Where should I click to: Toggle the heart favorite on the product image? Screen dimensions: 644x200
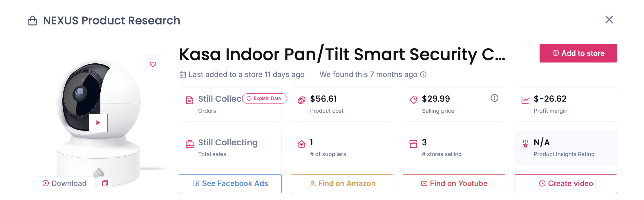pos(153,65)
